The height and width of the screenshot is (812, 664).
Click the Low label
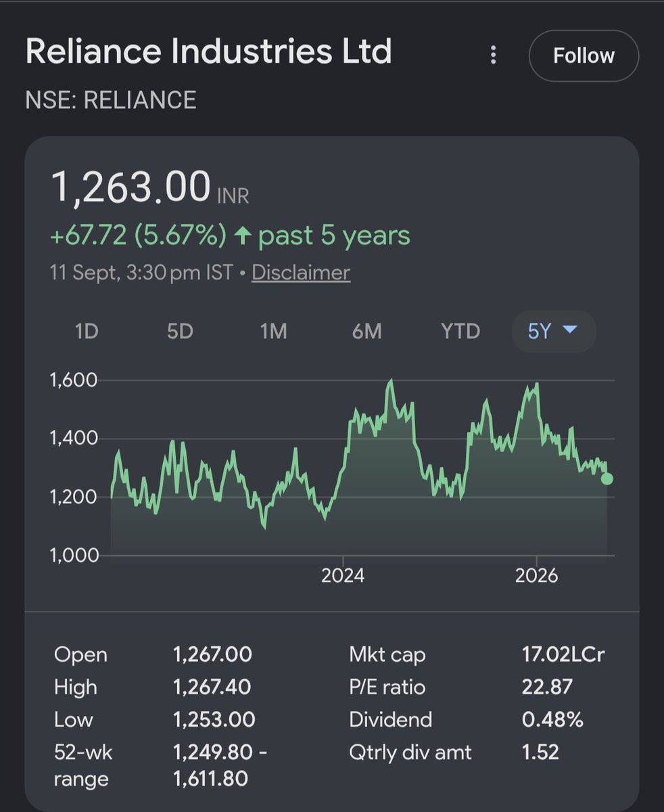73,719
